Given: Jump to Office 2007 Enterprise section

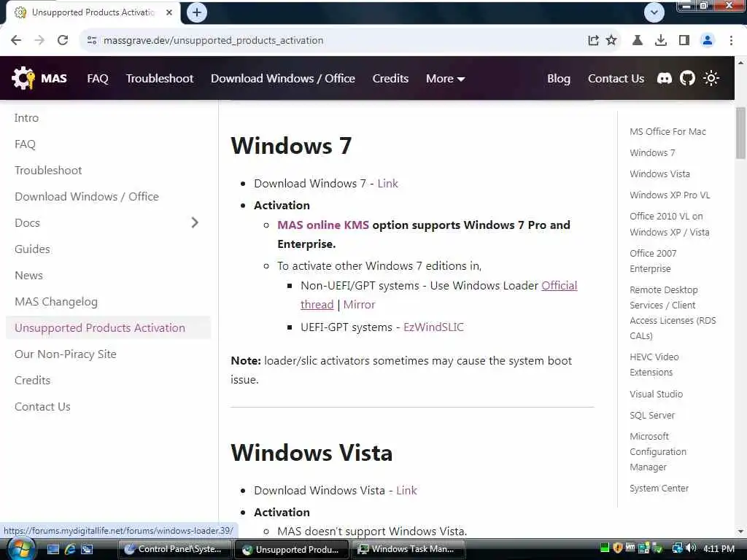Looking at the screenshot, I should click(653, 261).
